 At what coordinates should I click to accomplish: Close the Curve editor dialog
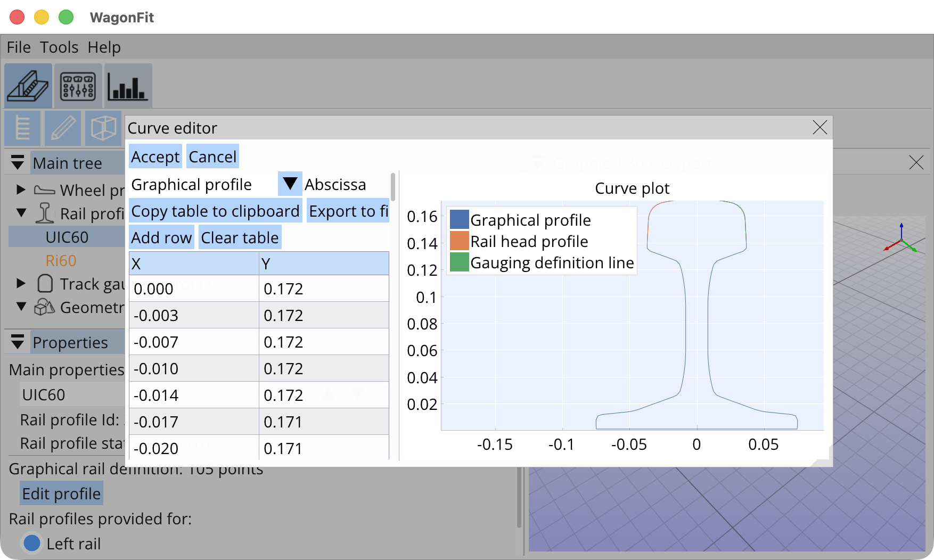point(820,128)
